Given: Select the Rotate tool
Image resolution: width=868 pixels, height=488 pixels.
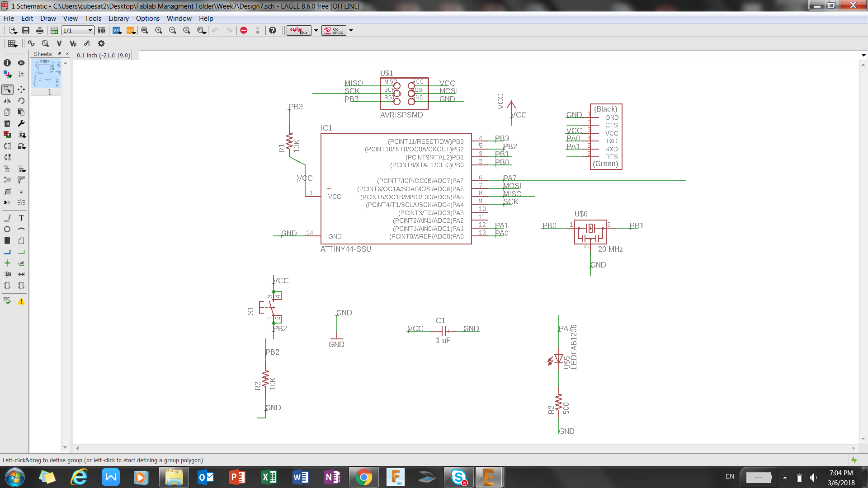Looking at the screenshot, I should click(x=21, y=101).
